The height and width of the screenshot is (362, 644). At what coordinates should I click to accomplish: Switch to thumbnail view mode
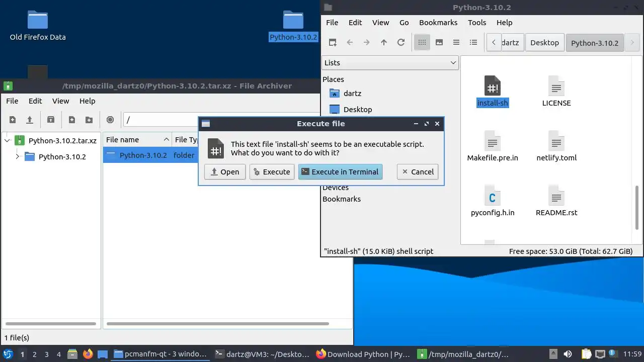coord(439,43)
